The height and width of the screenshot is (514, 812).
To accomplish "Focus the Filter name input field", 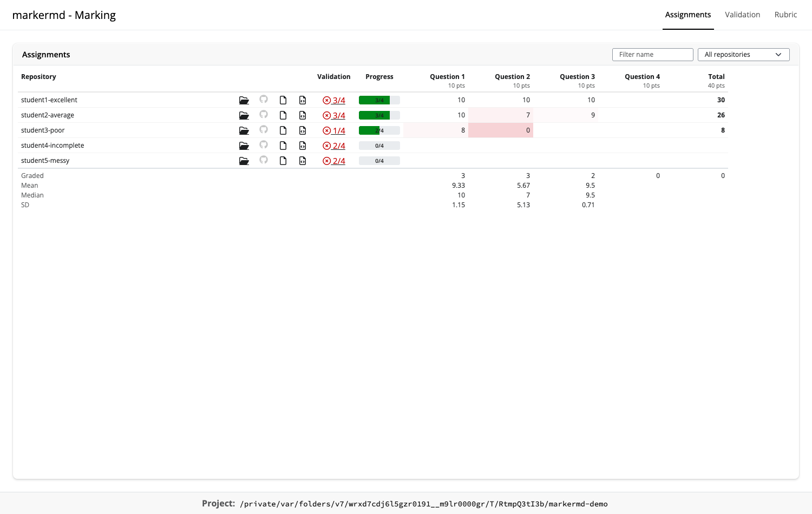I will pyautogui.click(x=653, y=55).
